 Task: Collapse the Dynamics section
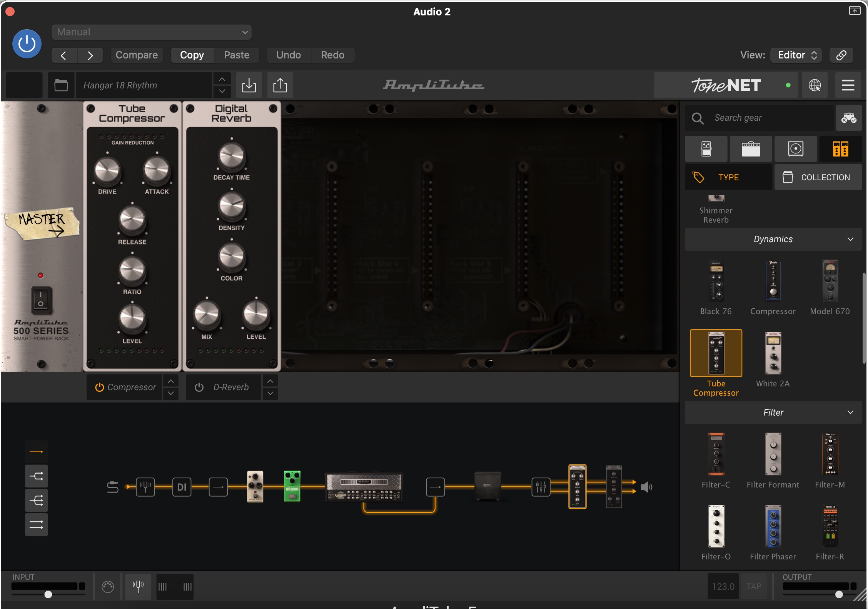point(773,239)
